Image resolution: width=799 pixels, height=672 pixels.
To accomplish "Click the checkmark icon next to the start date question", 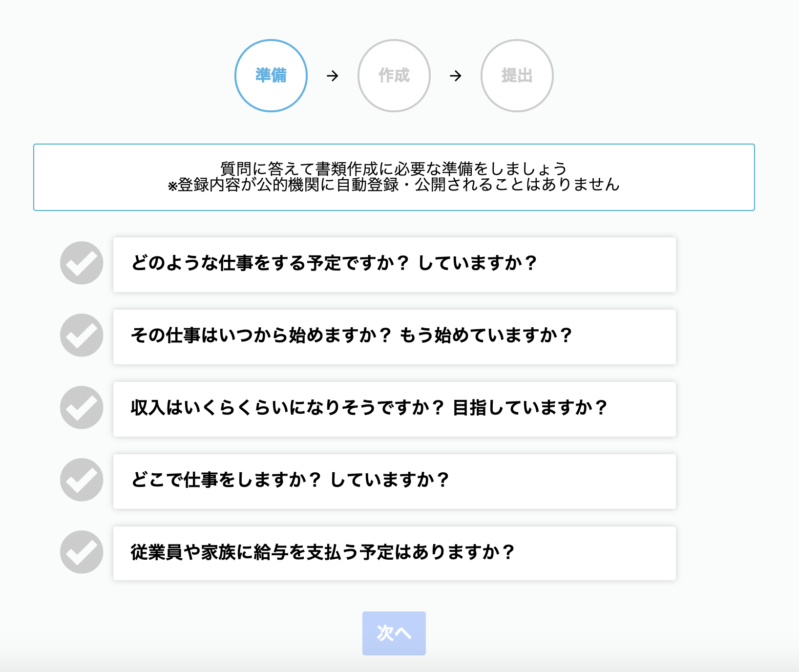I will point(82,336).
